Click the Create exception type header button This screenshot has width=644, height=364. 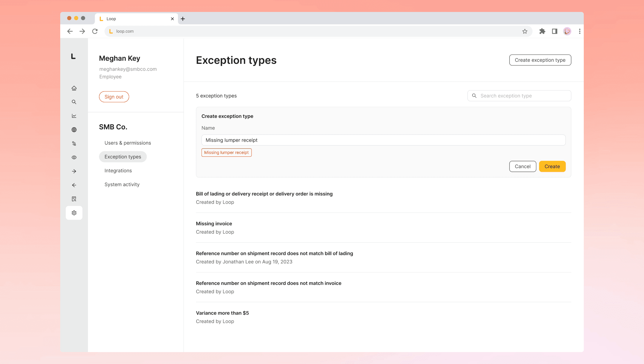click(x=540, y=60)
